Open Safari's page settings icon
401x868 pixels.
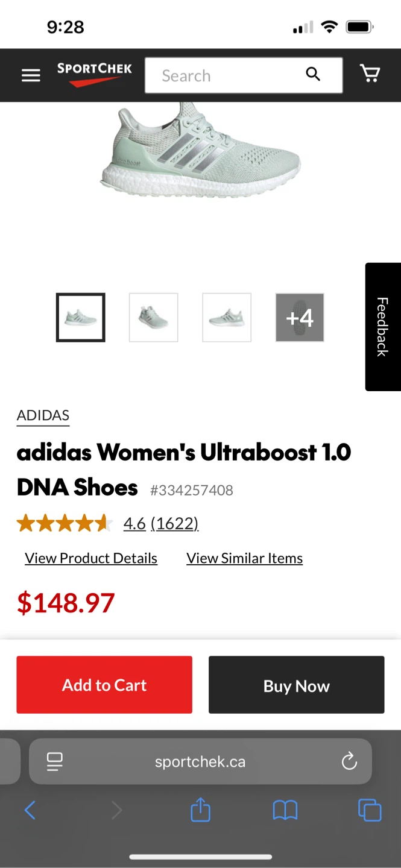pyautogui.click(x=54, y=761)
